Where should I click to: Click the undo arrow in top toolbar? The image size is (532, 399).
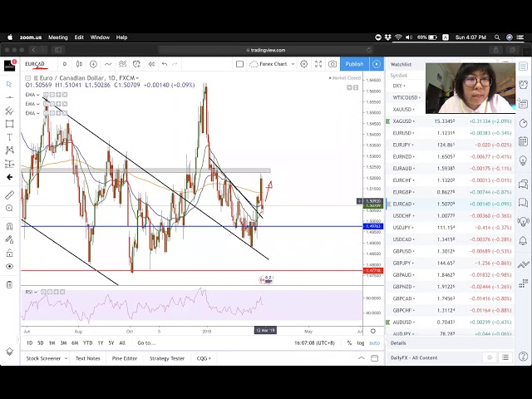(165, 64)
